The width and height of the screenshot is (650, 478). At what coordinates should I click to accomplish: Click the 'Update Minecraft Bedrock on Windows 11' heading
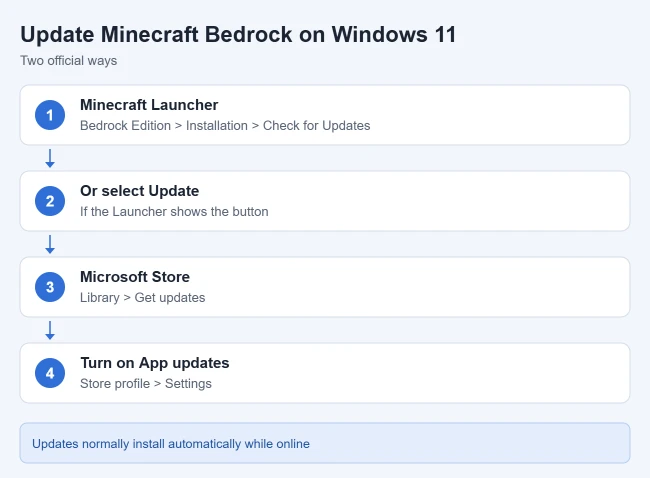pyautogui.click(x=238, y=34)
